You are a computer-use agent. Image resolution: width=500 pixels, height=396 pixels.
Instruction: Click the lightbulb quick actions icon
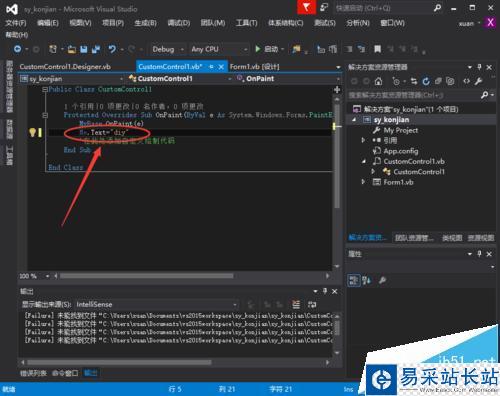point(32,132)
